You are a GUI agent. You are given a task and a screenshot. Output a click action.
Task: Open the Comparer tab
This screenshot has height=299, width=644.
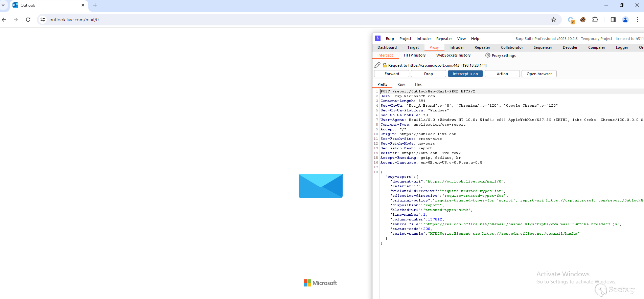tap(597, 47)
